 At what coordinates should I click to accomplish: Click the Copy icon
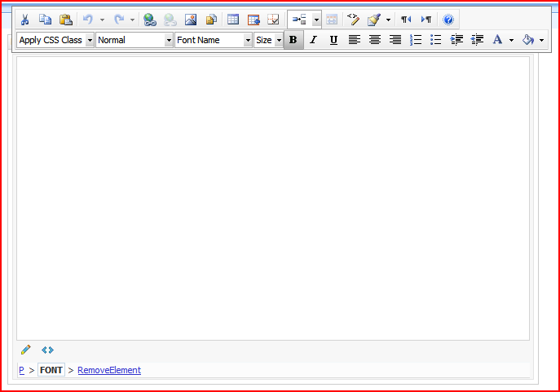coord(46,20)
